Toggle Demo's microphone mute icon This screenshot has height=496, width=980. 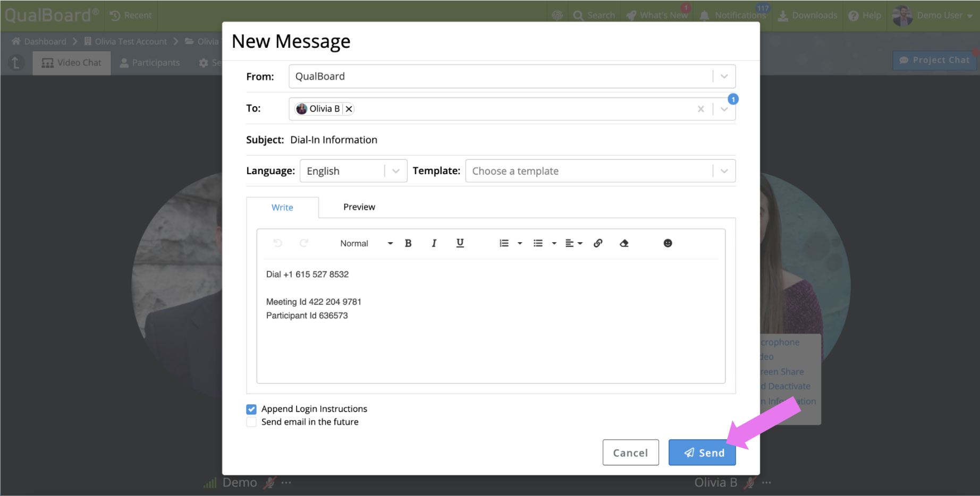click(270, 483)
